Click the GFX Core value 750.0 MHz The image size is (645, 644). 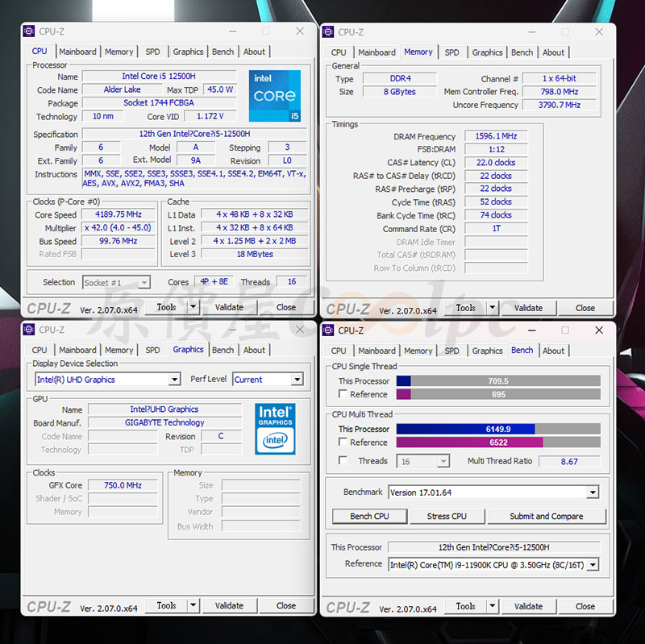123,485
